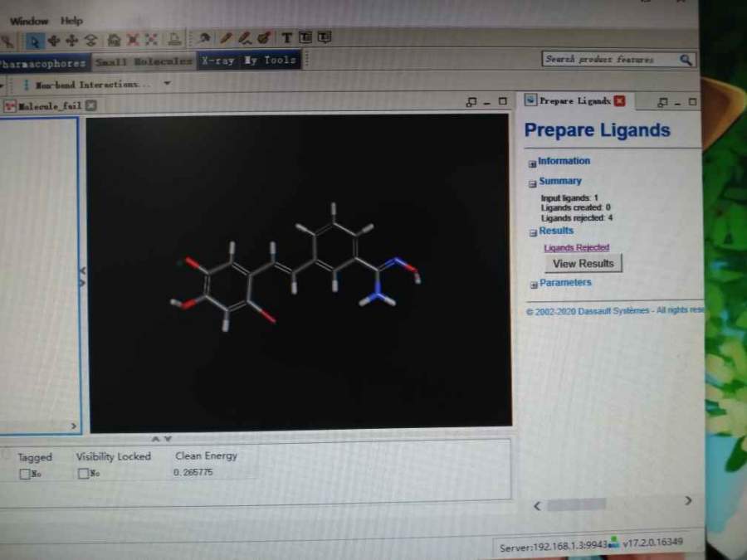This screenshot has height=560, width=747.
Task: Close the Molecule_fail window tab
Action: tap(91, 105)
